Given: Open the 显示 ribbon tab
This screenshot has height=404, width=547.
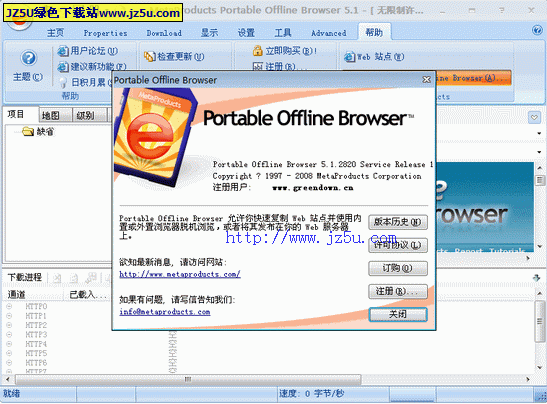Looking at the screenshot, I should point(209,33).
